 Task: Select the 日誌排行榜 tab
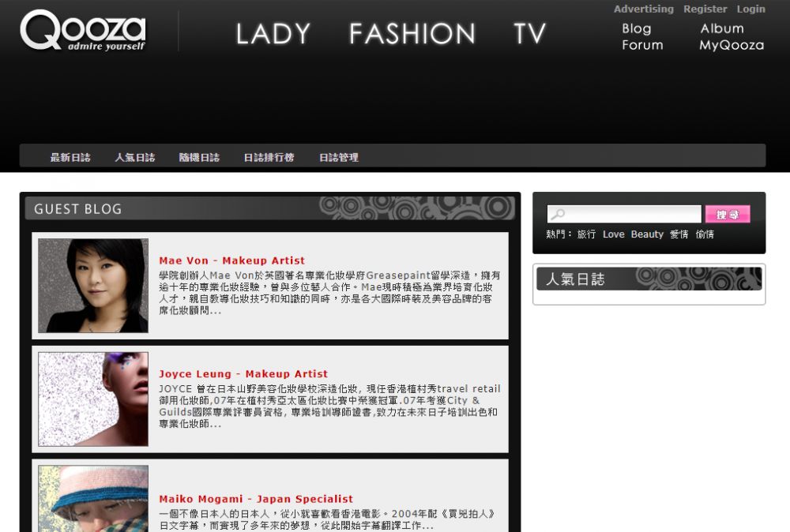point(269,158)
